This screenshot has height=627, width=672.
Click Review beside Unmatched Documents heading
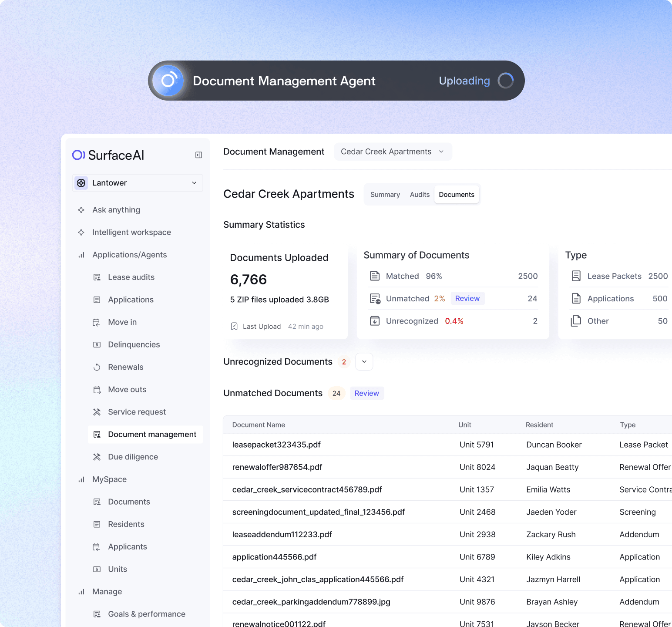click(x=366, y=393)
